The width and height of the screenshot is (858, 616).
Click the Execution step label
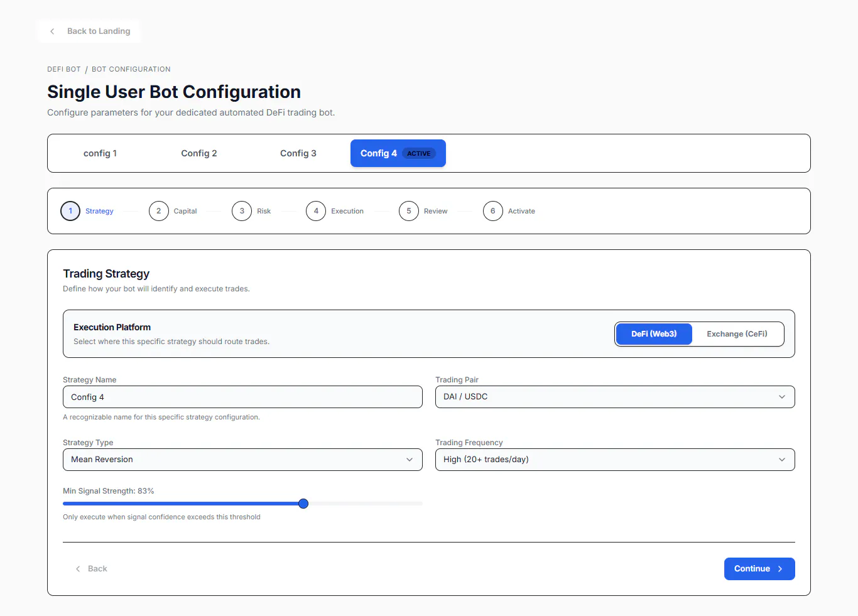[x=347, y=211]
